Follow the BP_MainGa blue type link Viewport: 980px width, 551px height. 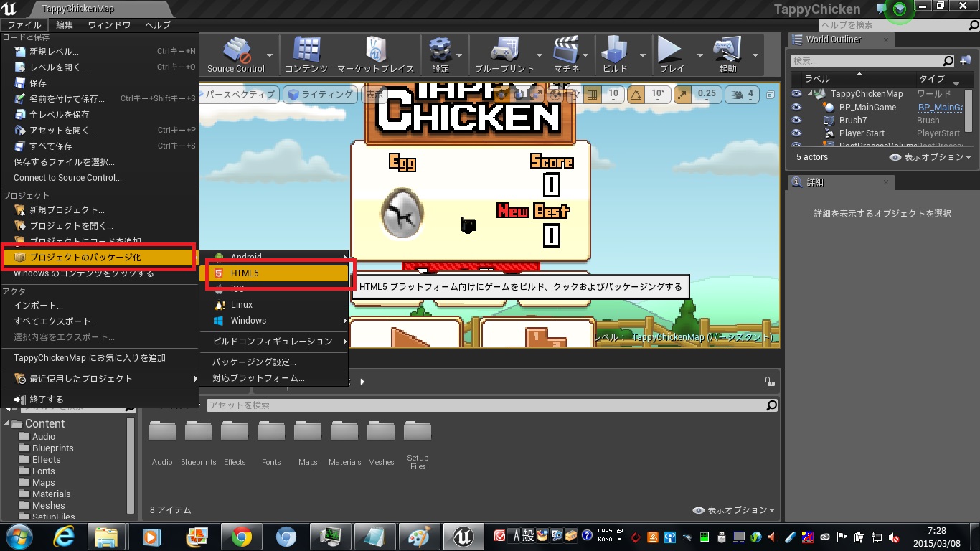coord(940,107)
